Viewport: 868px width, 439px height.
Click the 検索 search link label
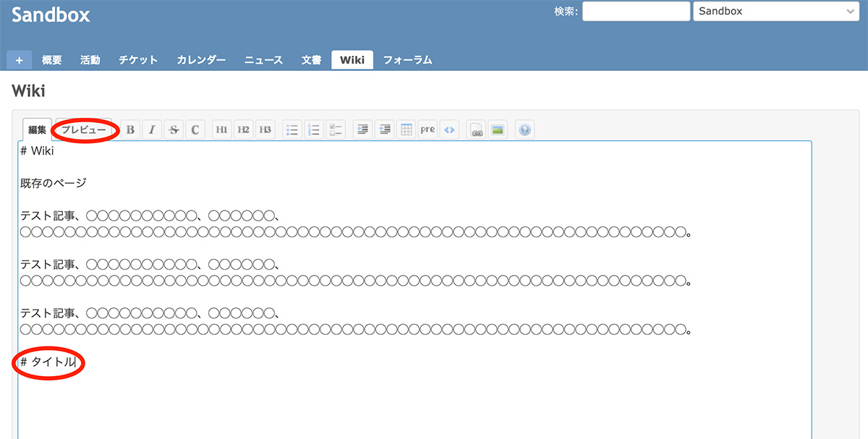tap(564, 12)
